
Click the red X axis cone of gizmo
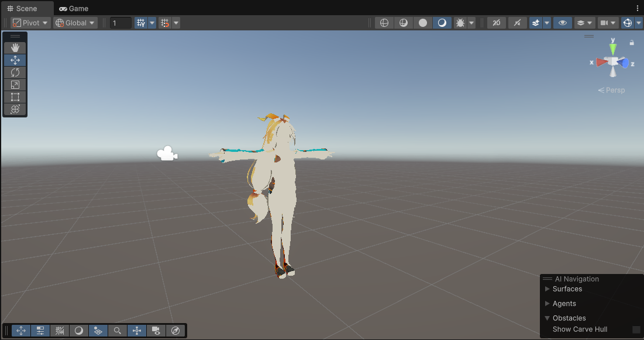(x=601, y=63)
